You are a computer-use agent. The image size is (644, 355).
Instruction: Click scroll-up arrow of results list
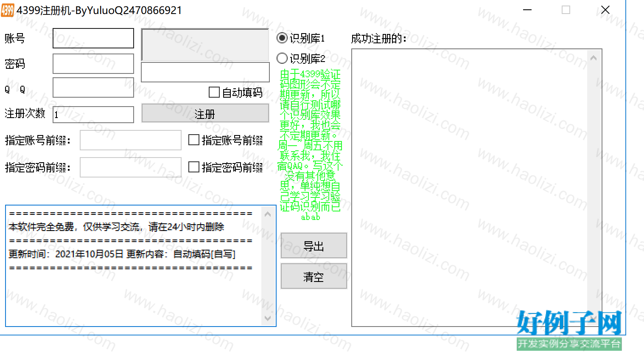click(x=594, y=58)
